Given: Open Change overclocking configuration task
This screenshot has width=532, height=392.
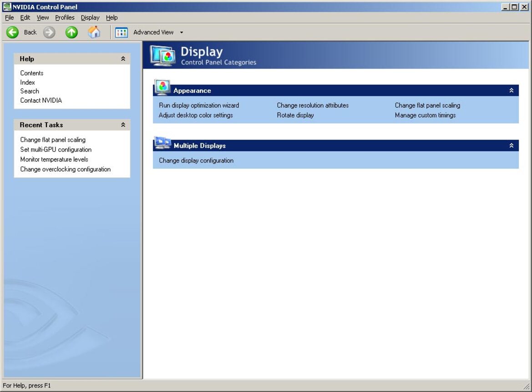Looking at the screenshot, I should [x=66, y=169].
